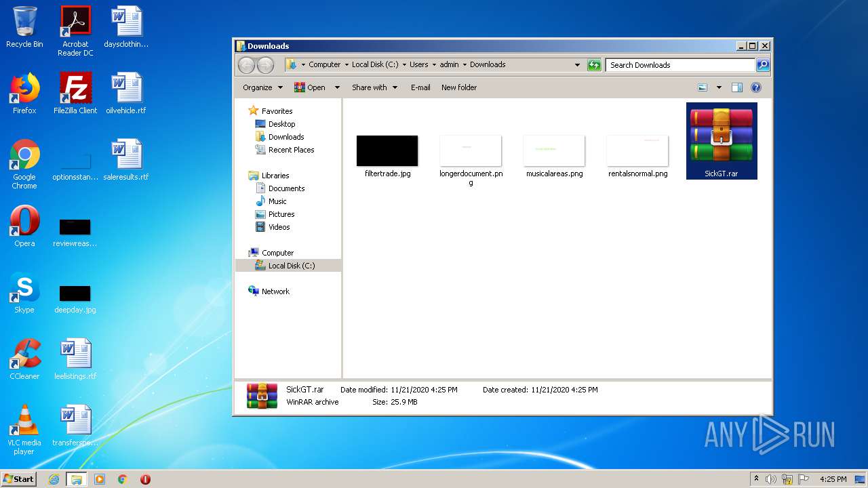The height and width of the screenshot is (488, 868).
Task: Refresh the Downloads folder view
Action: (x=594, y=65)
